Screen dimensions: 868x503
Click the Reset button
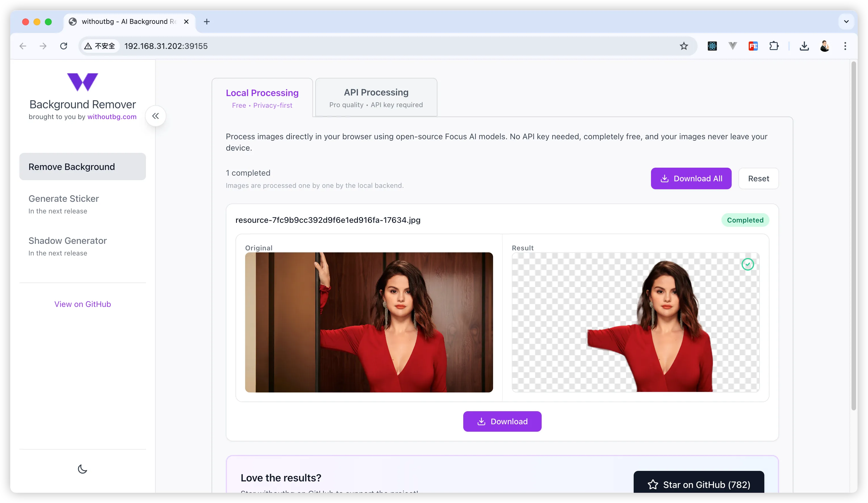pyautogui.click(x=758, y=178)
